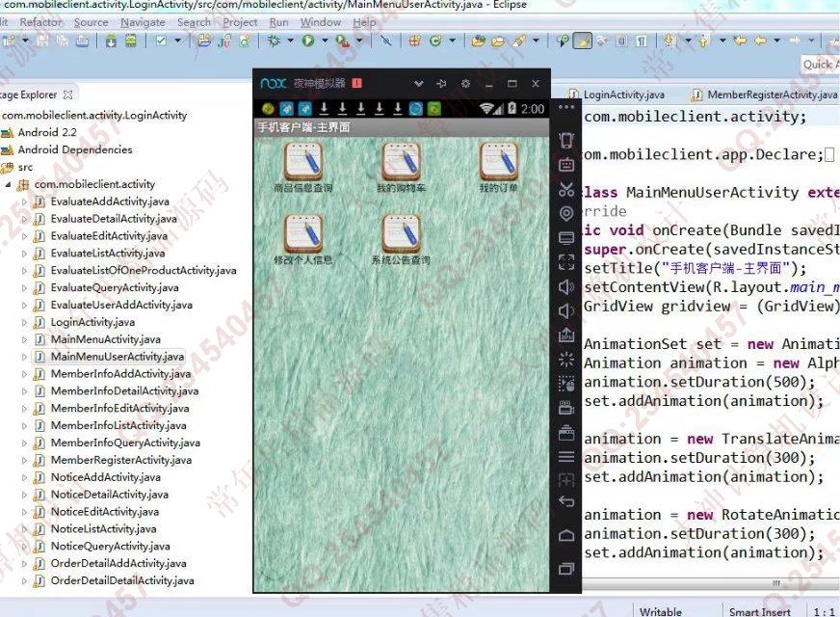Viewport: 840px width, 617px height.
Task: Click the Nox three-dots more icon
Action: 566,107
